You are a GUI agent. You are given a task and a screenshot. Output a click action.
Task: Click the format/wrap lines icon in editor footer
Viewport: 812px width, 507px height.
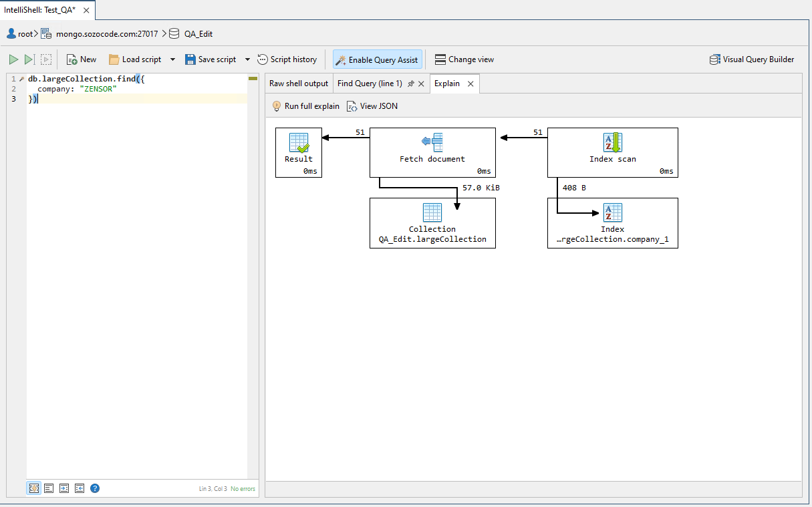pos(49,488)
